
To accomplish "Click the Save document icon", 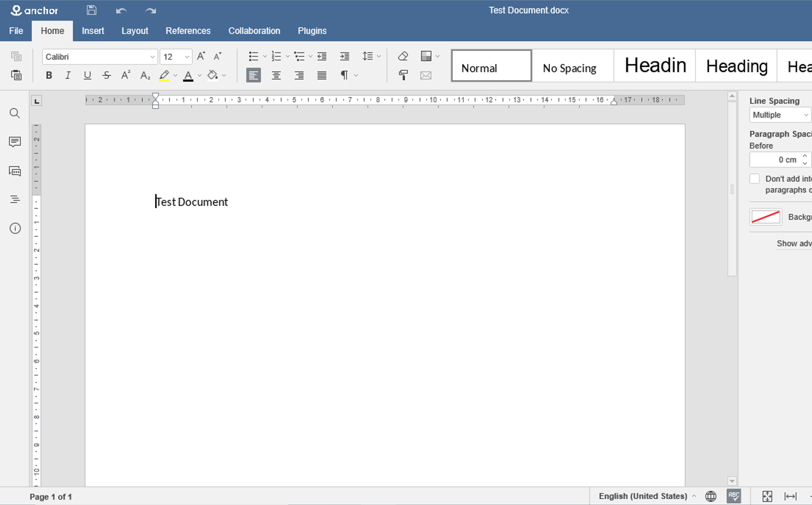I will pyautogui.click(x=91, y=10).
